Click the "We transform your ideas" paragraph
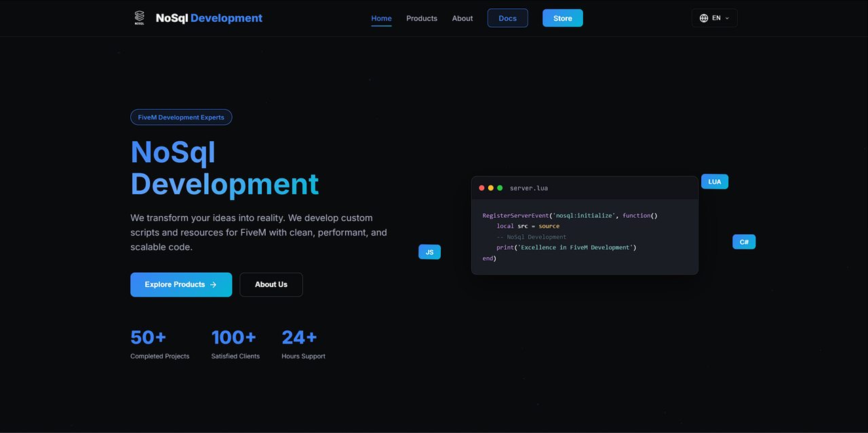 coord(259,232)
